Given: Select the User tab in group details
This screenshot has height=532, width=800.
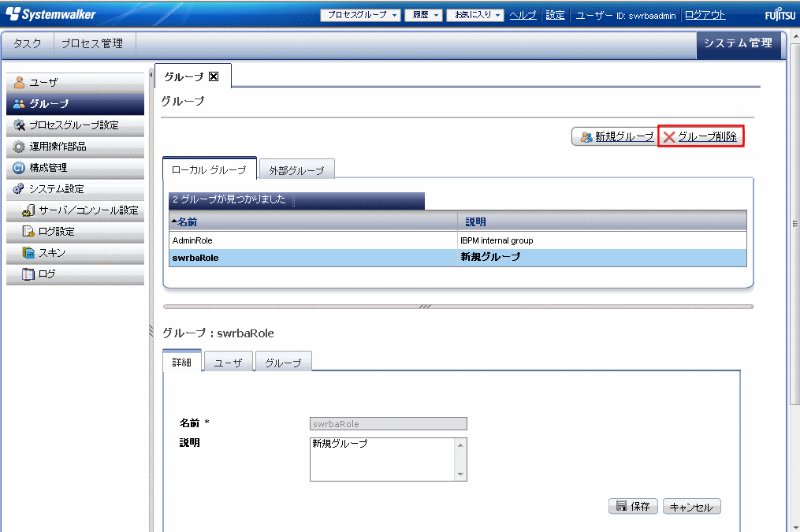Looking at the screenshot, I should tap(228, 363).
